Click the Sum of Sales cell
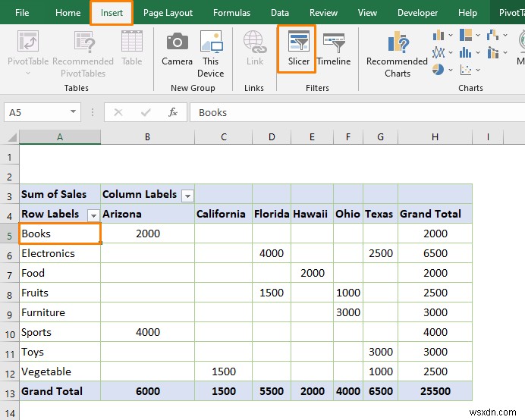Viewport: 525px width, 420px height. pyautogui.click(x=60, y=194)
